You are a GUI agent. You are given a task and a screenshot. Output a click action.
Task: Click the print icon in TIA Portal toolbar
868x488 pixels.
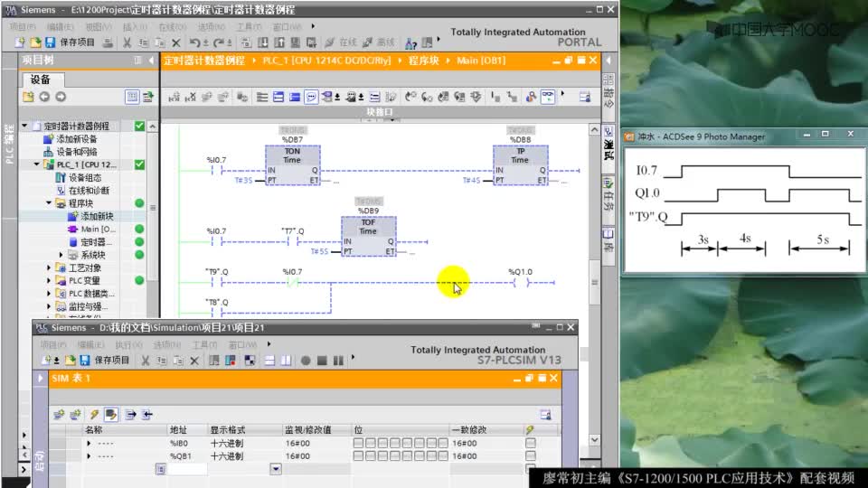click(x=108, y=42)
